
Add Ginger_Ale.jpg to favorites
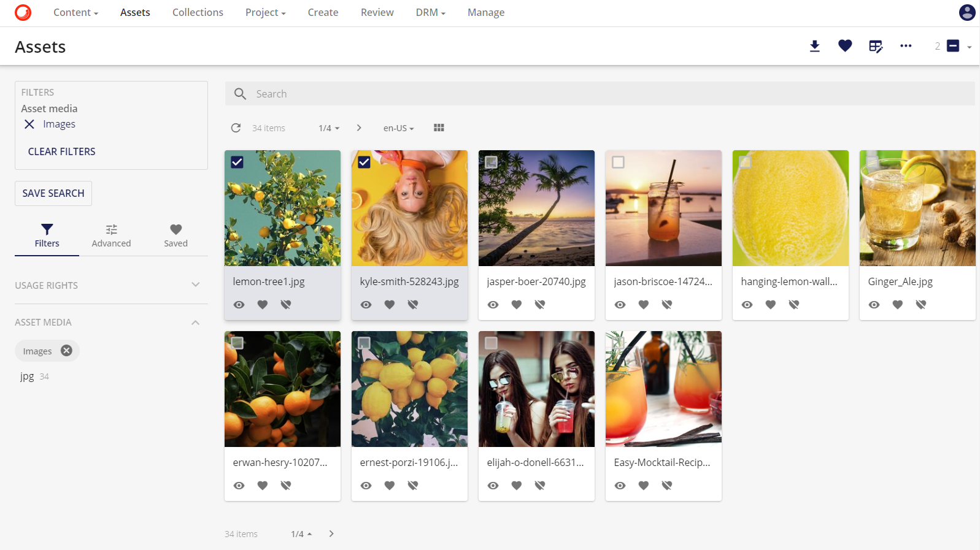tap(897, 305)
